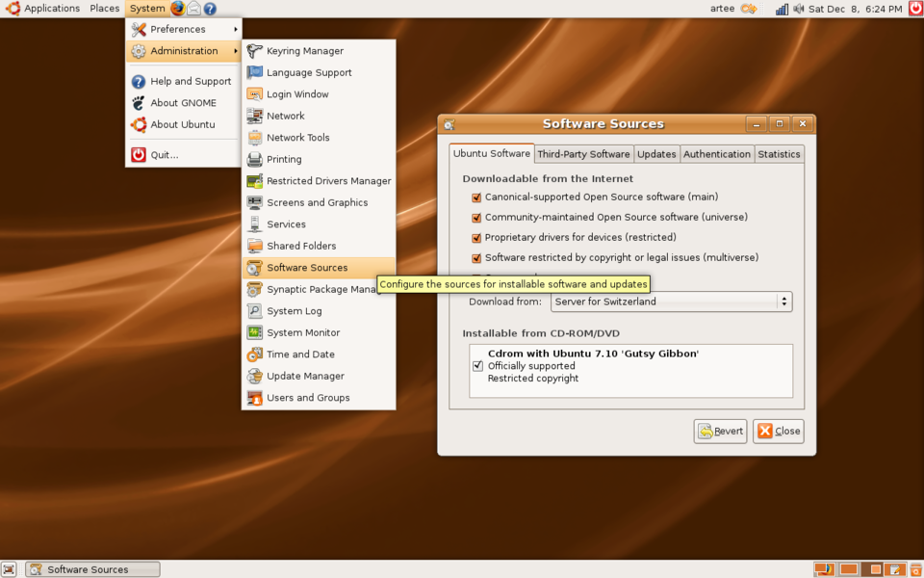Select About GNOME

[183, 103]
